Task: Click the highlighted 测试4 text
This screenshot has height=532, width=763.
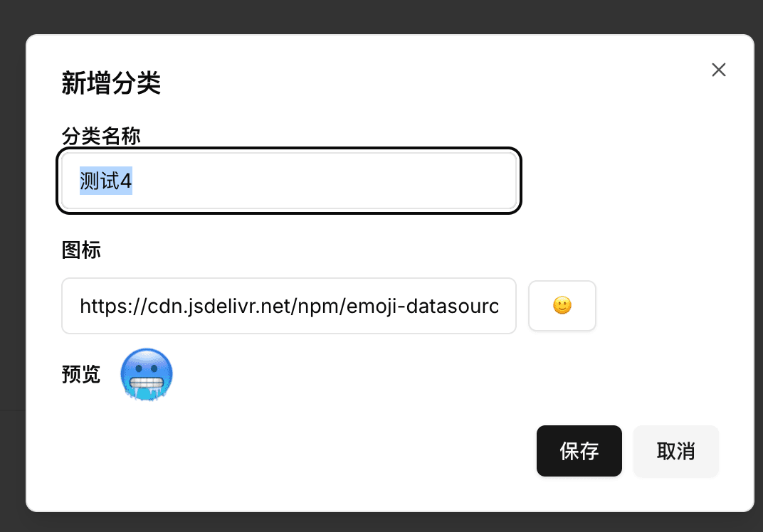Action: (106, 181)
